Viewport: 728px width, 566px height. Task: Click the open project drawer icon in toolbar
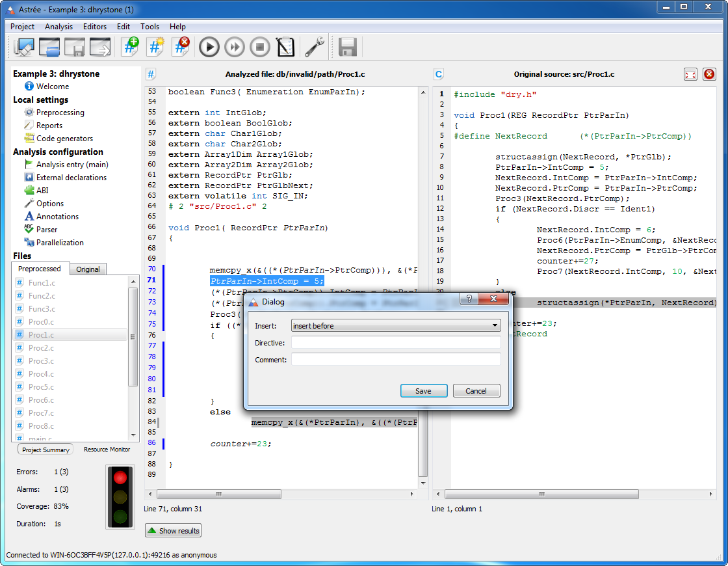point(49,47)
